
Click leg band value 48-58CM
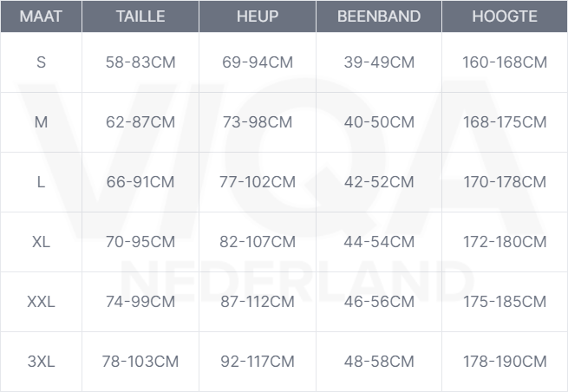(x=379, y=362)
